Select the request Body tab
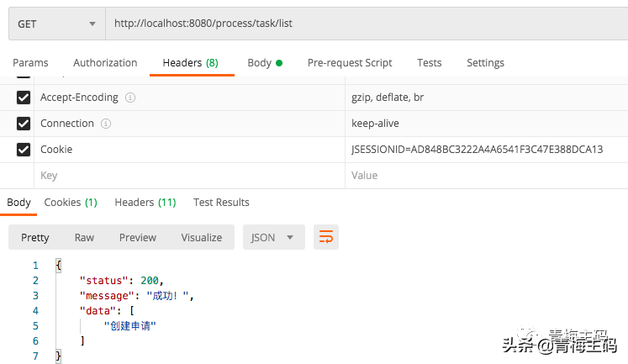Image resolution: width=628 pixels, height=364 pixels. pyautogui.click(x=264, y=63)
